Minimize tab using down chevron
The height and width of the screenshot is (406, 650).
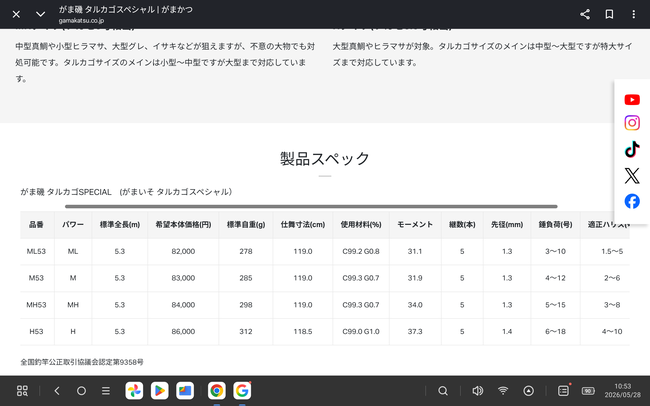point(40,15)
